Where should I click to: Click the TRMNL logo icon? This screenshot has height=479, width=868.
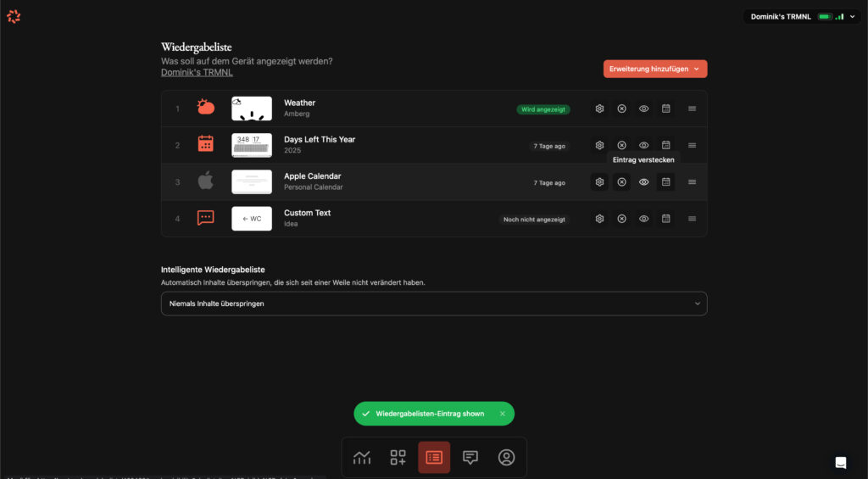click(14, 16)
